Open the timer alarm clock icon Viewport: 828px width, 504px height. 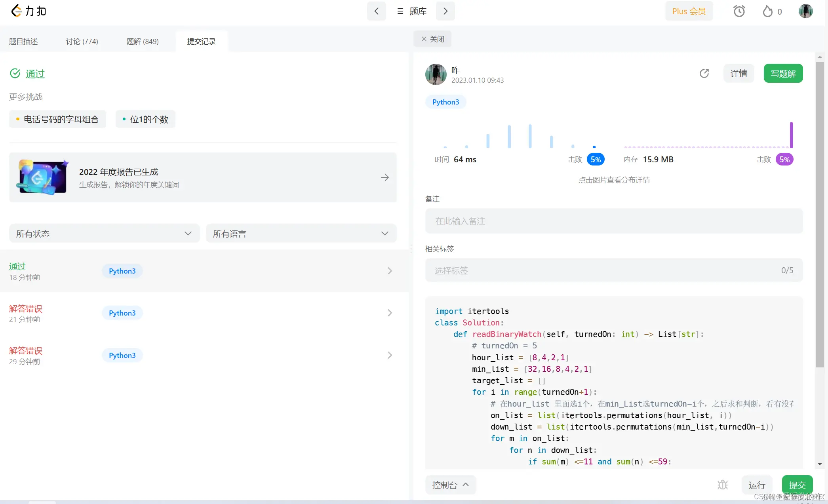pyautogui.click(x=739, y=11)
